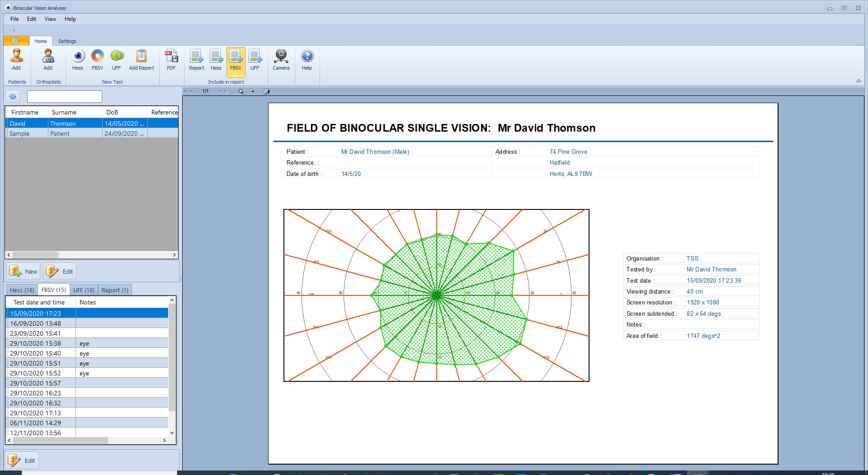
Task: Start a new FBSV test
Action: click(97, 60)
